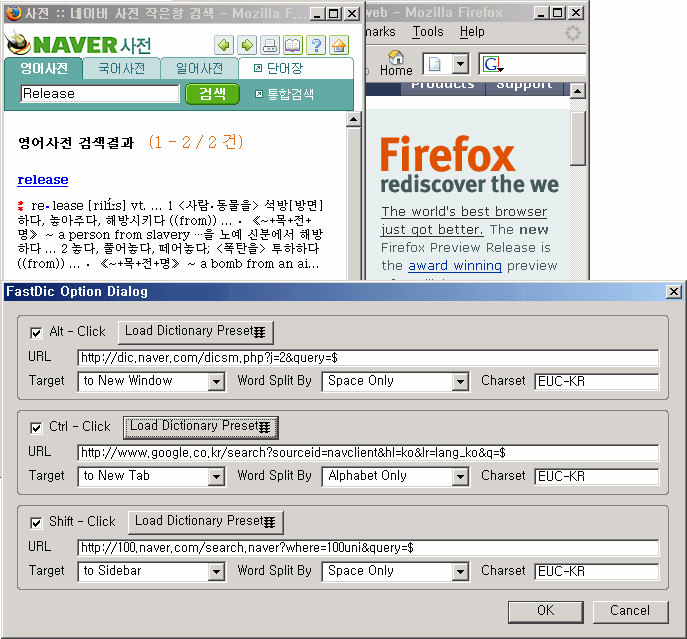Click the new page icon in Firefox toolbar
The height and width of the screenshot is (639, 687).
435,64
